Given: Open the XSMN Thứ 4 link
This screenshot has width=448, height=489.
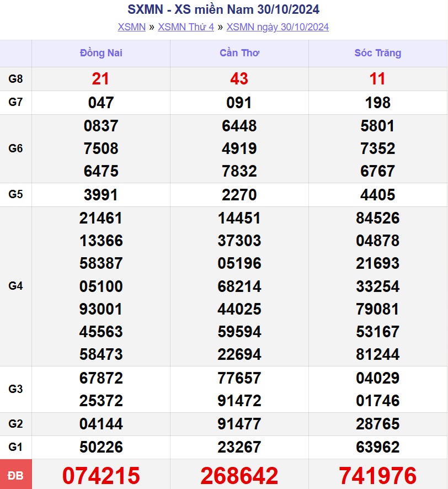Looking at the screenshot, I should pyautogui.click(x=186, y=27).
